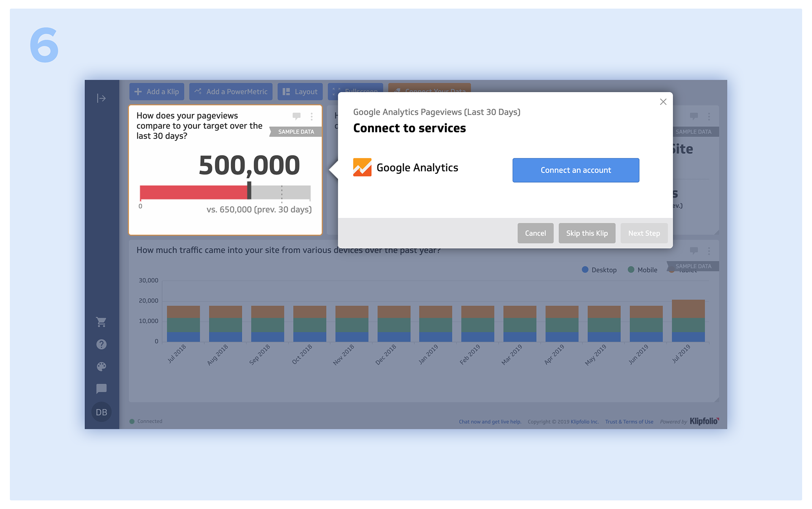
Task: Click the 'Connect to services' heading
Action: pos(409,128)
